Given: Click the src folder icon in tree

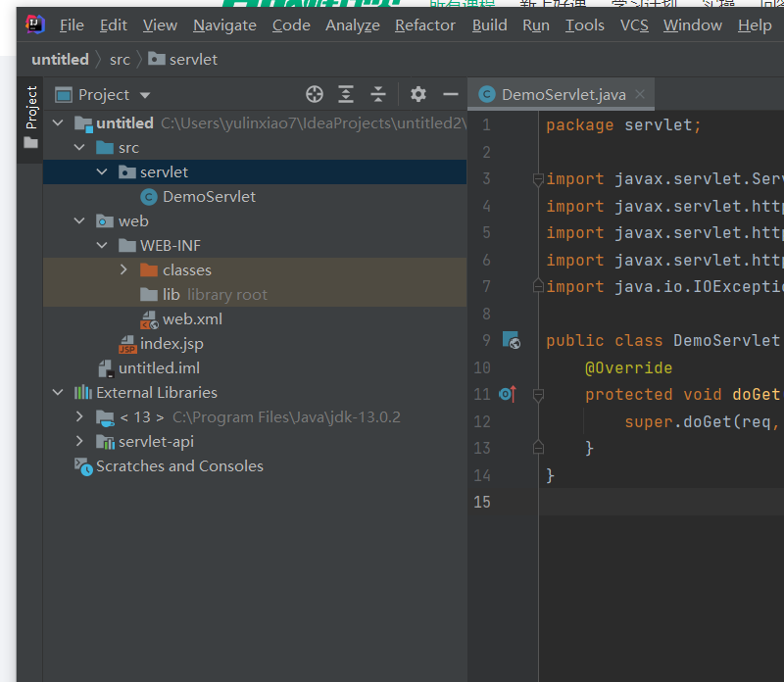Looking at the screenshot, I should point(105,148).
